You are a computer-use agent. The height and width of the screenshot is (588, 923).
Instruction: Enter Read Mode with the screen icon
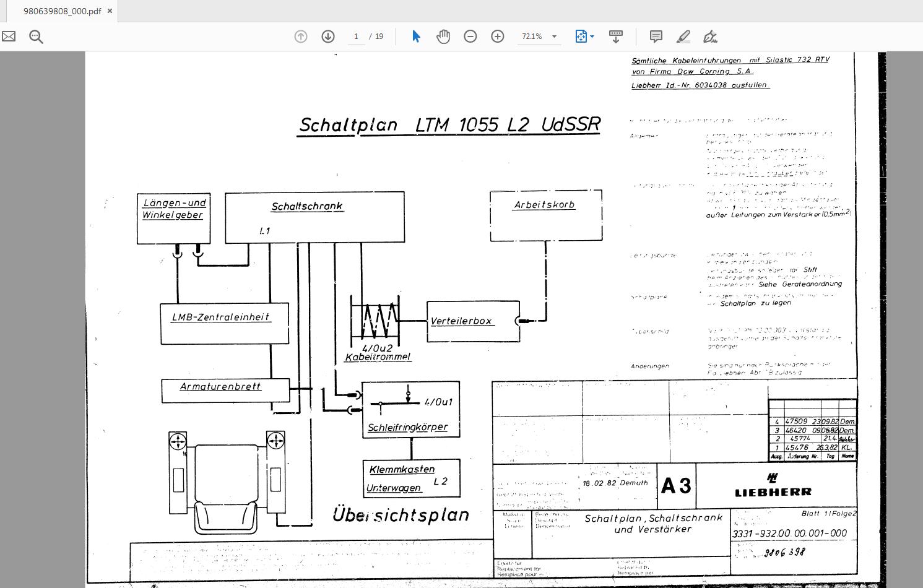click(x=615, y=37)
